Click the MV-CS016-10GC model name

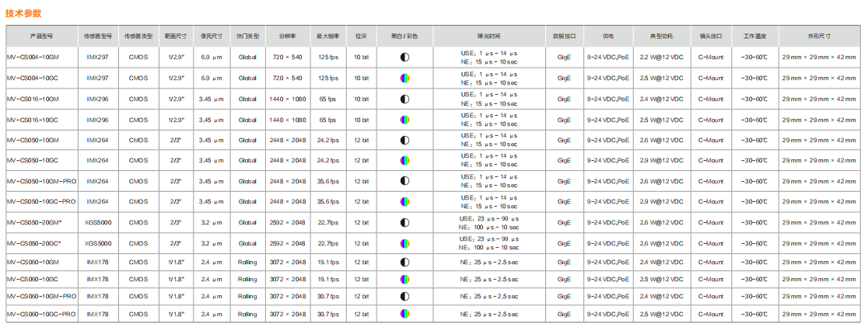[33, 120]
